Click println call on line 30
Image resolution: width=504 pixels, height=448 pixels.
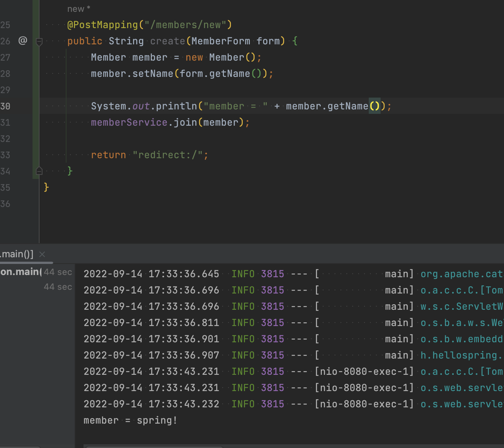(176, 106)
